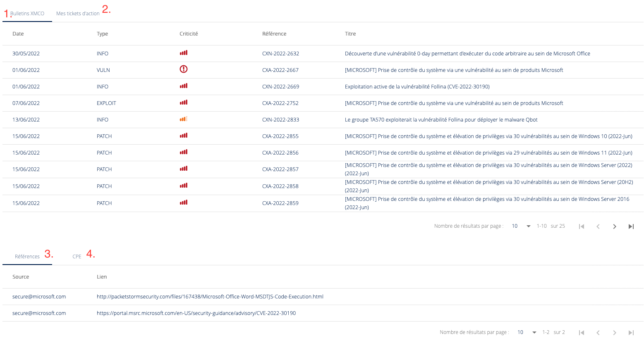Go to previous page of bulletins table

click(598, 227)
